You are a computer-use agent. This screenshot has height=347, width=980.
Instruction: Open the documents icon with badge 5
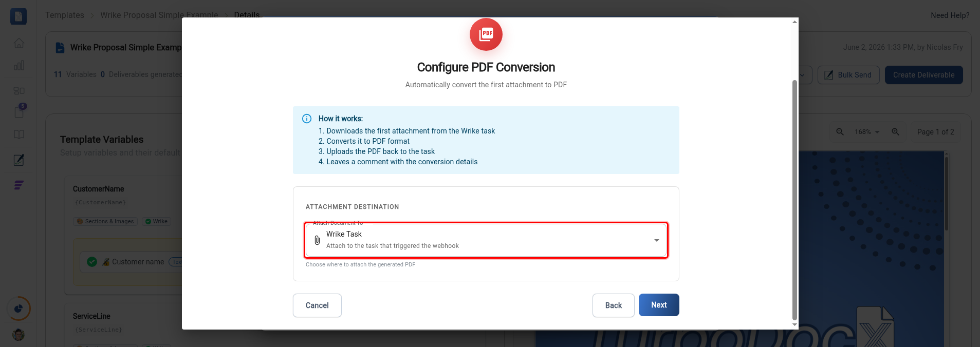(x=19, y=111)
